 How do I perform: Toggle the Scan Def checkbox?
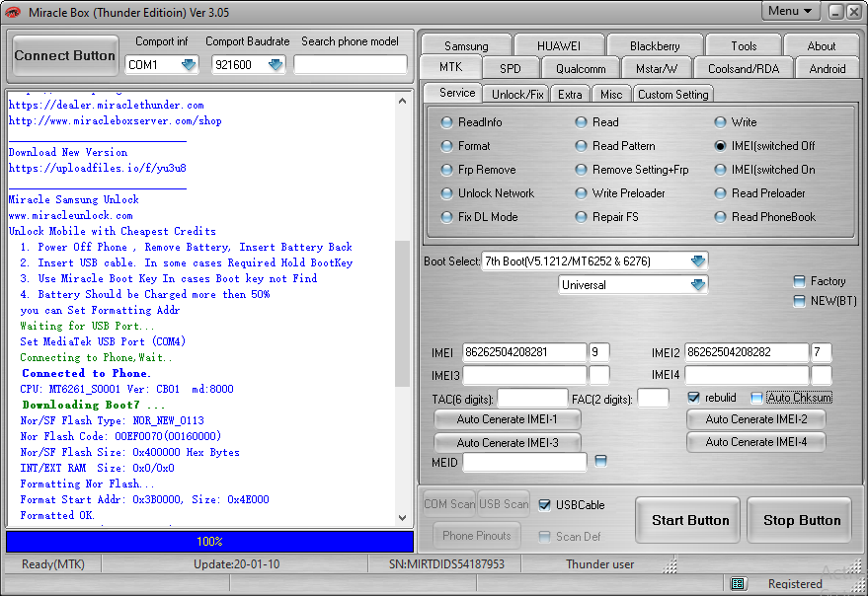coord(545,537)
